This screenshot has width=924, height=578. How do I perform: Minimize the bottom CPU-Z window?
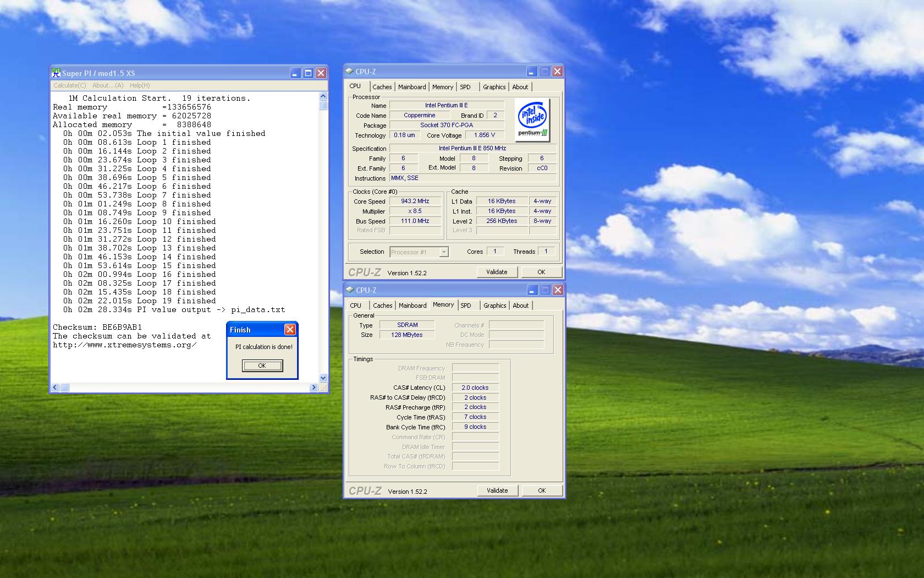coord(532,290)
